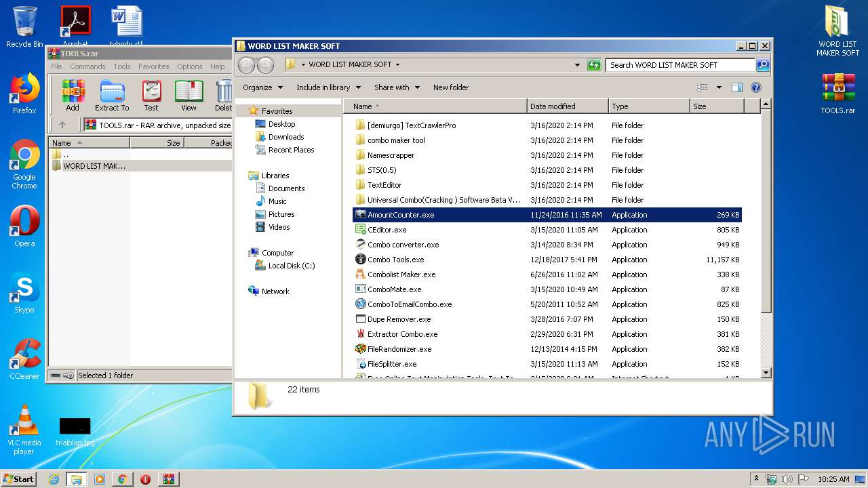Open Share with dropdown
The height and width of the screenshot is (488, 868).
pyautogui.click(x=397, y=87)
